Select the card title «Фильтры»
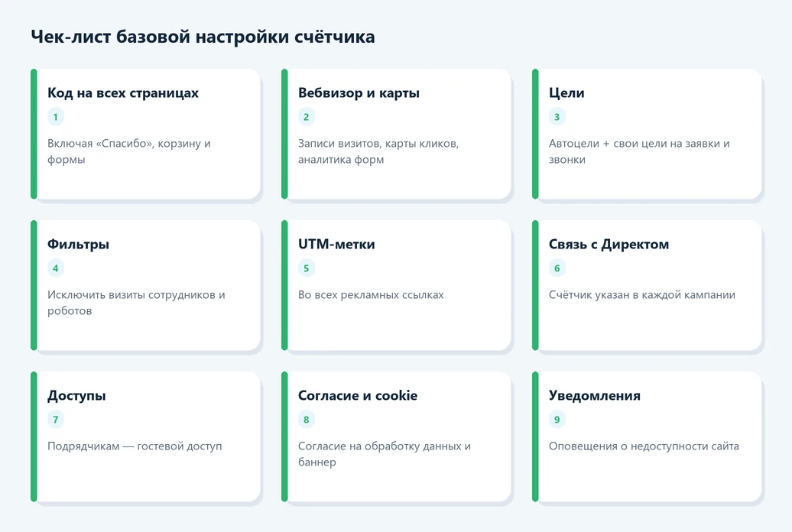792x532 pixels. [x=78, y=244]
